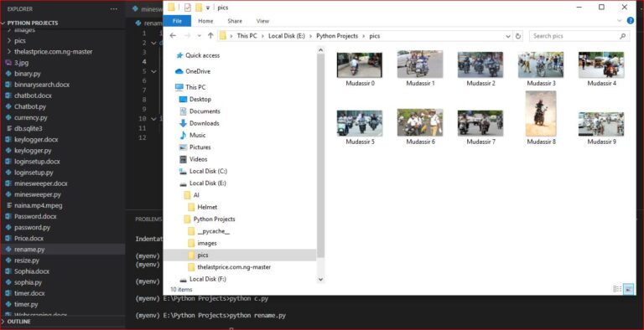Expand the ribbon with the chevron
The height and width of the screenshot is (330, 644).
[620, 21]
